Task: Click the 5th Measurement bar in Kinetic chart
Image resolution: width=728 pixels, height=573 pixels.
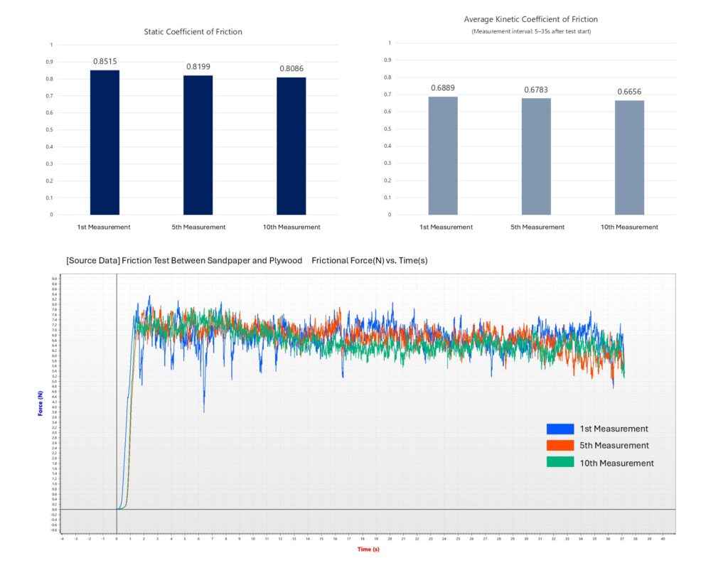Action: pyautogui.click(x=536, y=156)
